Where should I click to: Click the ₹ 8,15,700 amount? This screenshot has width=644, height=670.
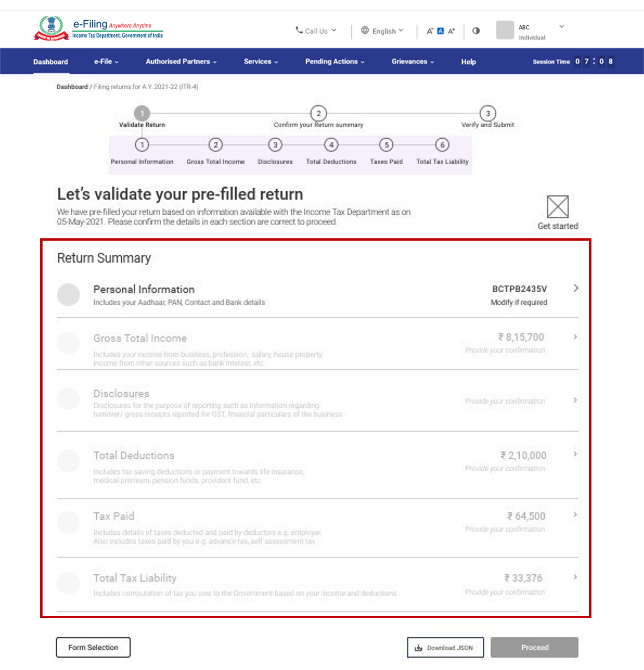[521, 337]
